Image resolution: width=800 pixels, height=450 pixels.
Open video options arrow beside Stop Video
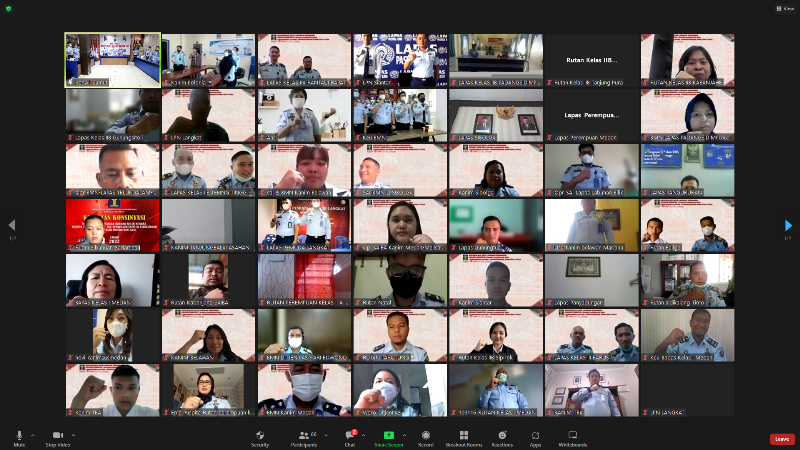tap(75, 435)
